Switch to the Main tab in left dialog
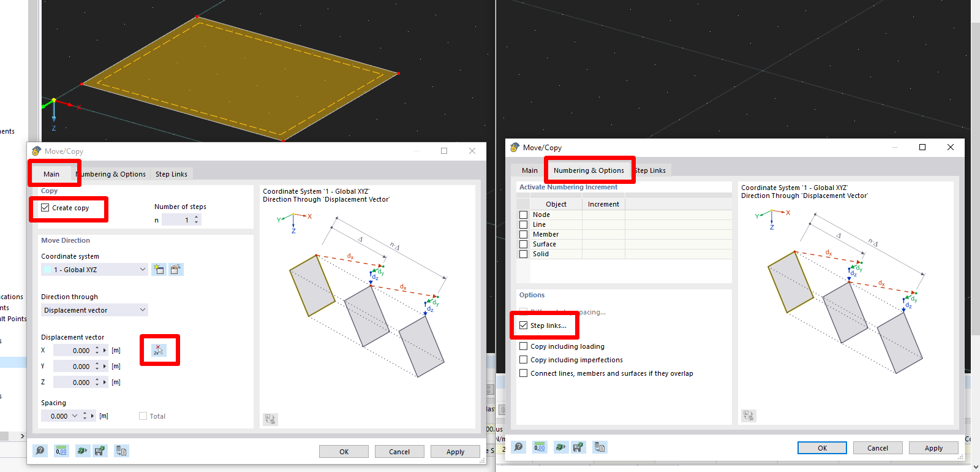Screen dimensions: 980x472 pyautogui.click(x=51, y=174)
